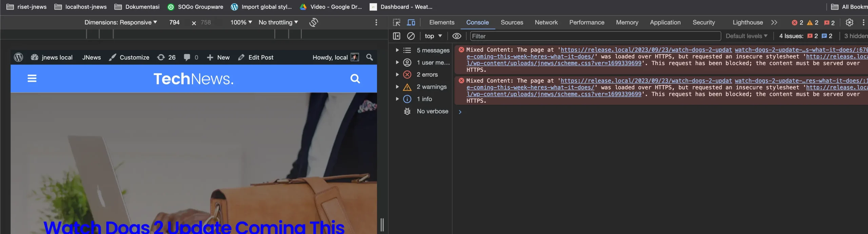Open the Dokumentasi bookmark folder
The height and width of the screenshot is (234, 868).
[x=137, y=7]
